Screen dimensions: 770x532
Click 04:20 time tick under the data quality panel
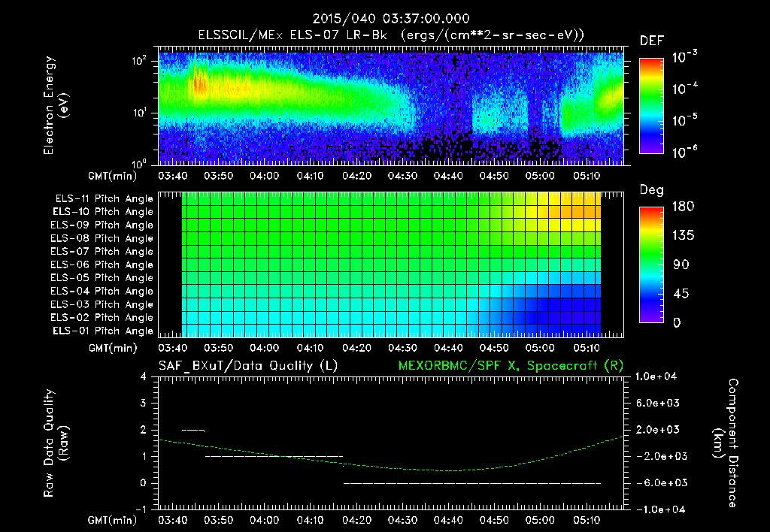pos(356,520)
